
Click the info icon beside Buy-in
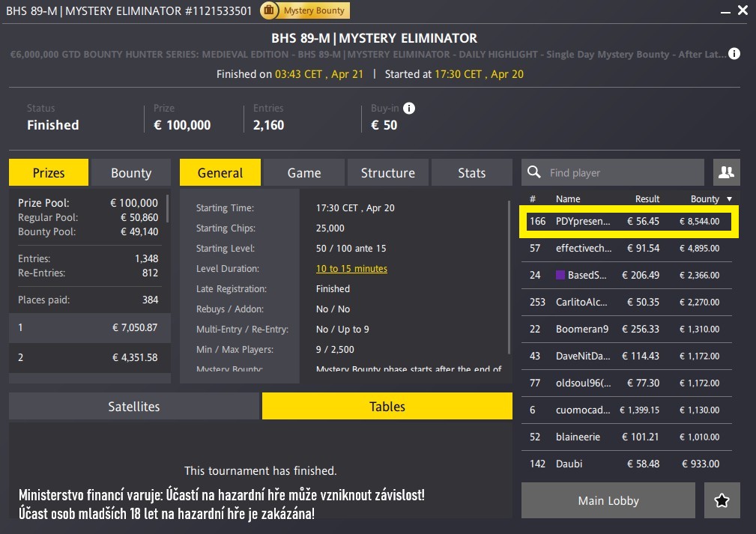(409, 108)
